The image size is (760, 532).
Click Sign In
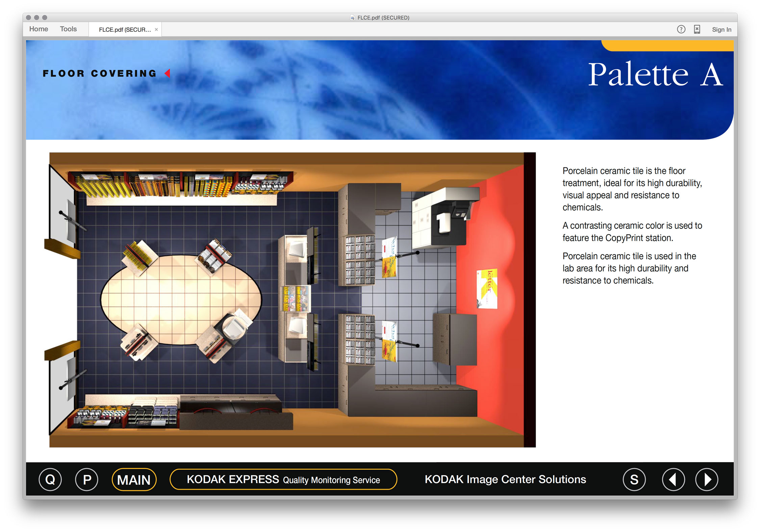(721, 30)
